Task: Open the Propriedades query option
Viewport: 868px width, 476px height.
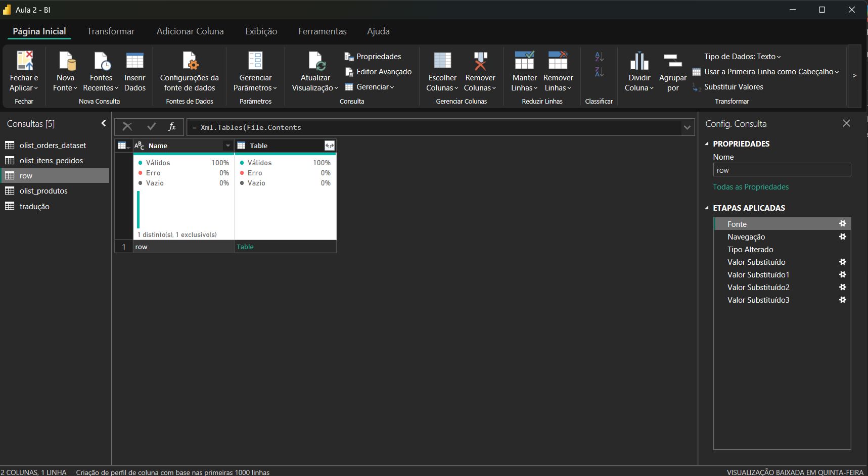Action: [373, 57]
